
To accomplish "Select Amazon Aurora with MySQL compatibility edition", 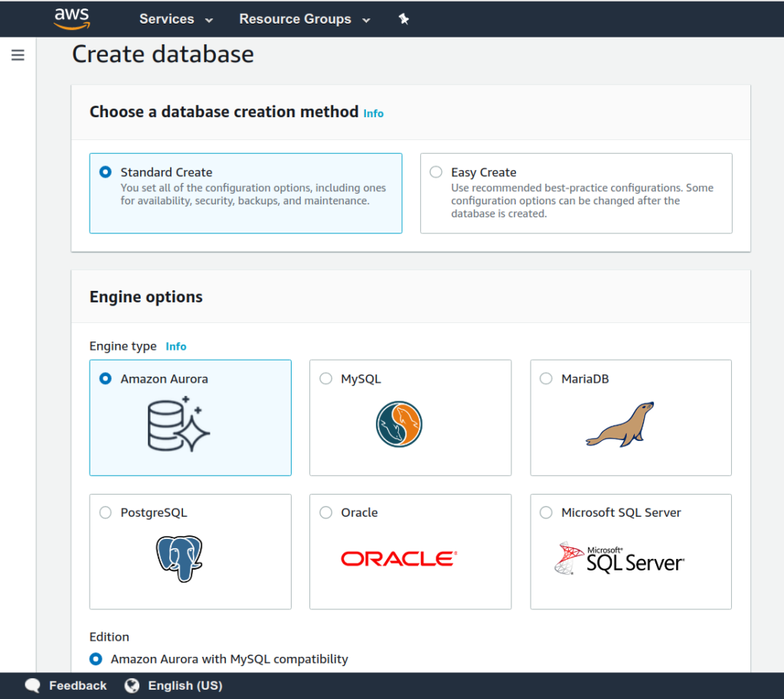I will [96, 659].
